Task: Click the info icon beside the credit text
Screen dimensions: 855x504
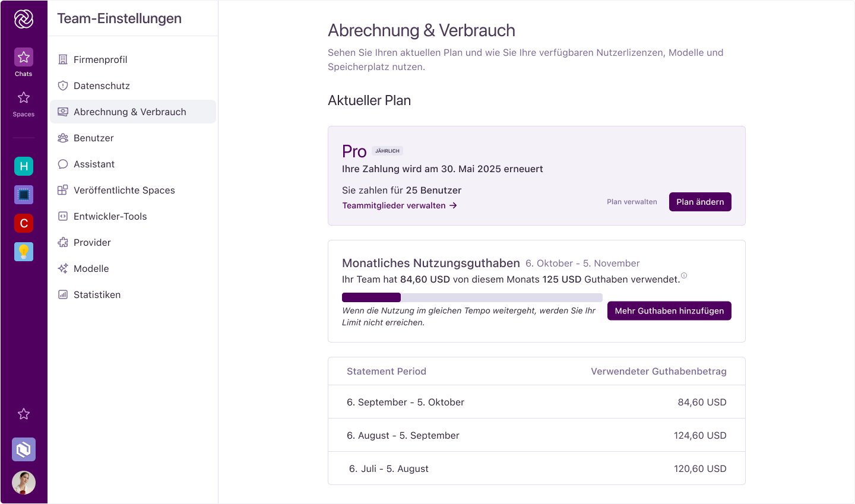Action: pos(684,275)
